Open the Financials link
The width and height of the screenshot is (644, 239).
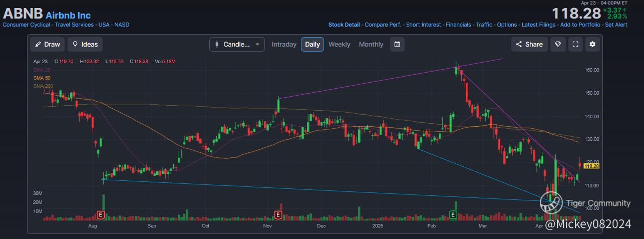pos(458,25)
